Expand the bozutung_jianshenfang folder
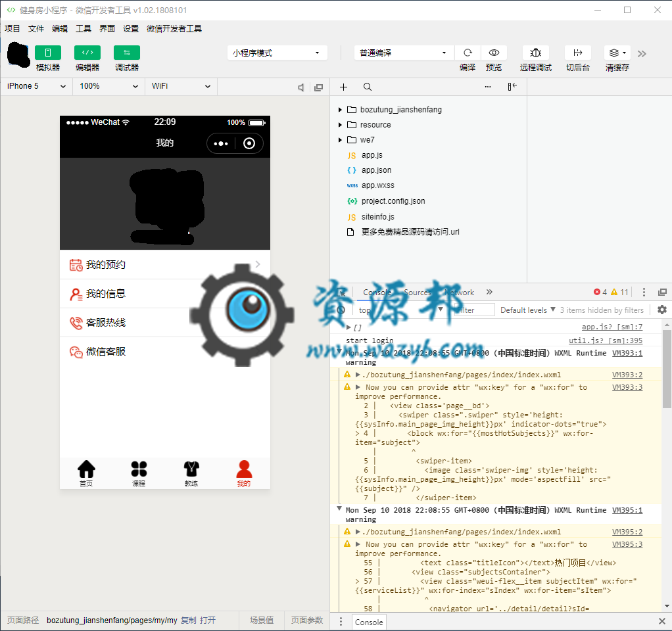This screenshot has width=672, height=631. pyautogui.click(x=340, y=110)
